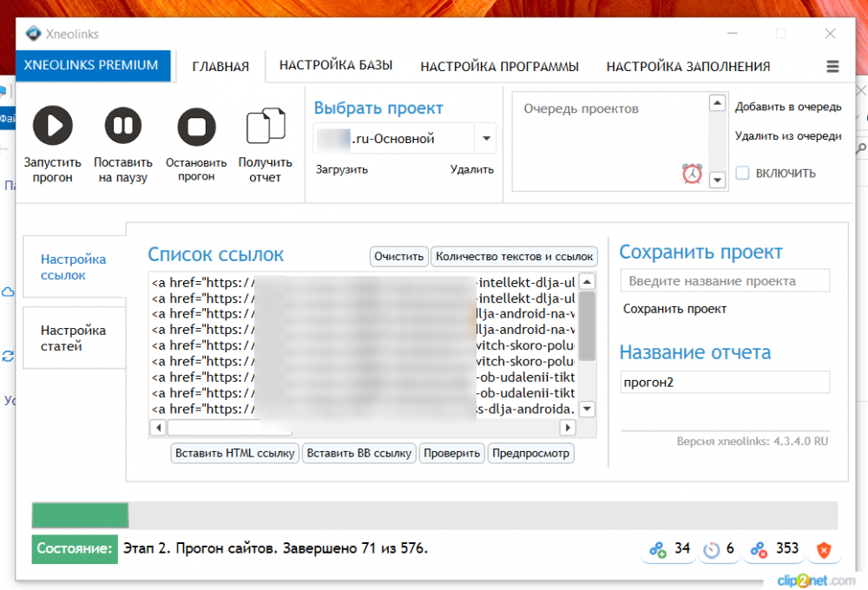The height and width of the screenshot is (590, 868).
Task: Click Количество текстов и ссылок button
Action: click(x=514, y=256)
